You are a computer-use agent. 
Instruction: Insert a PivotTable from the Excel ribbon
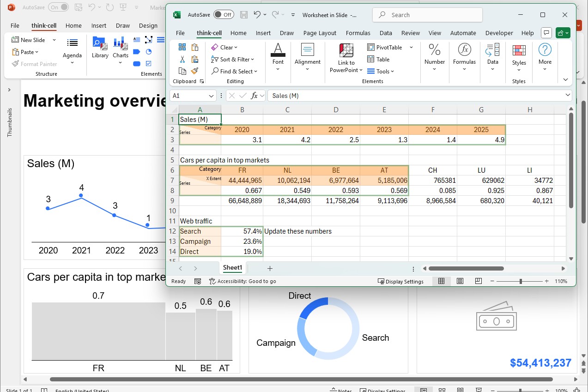(384, 48)
